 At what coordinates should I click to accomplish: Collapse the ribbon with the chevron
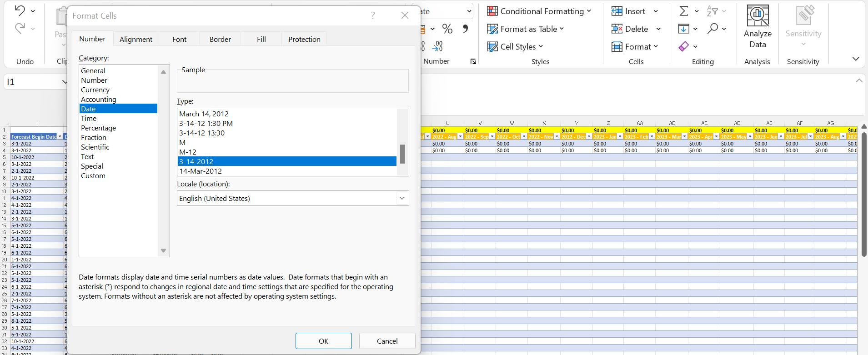856,59
